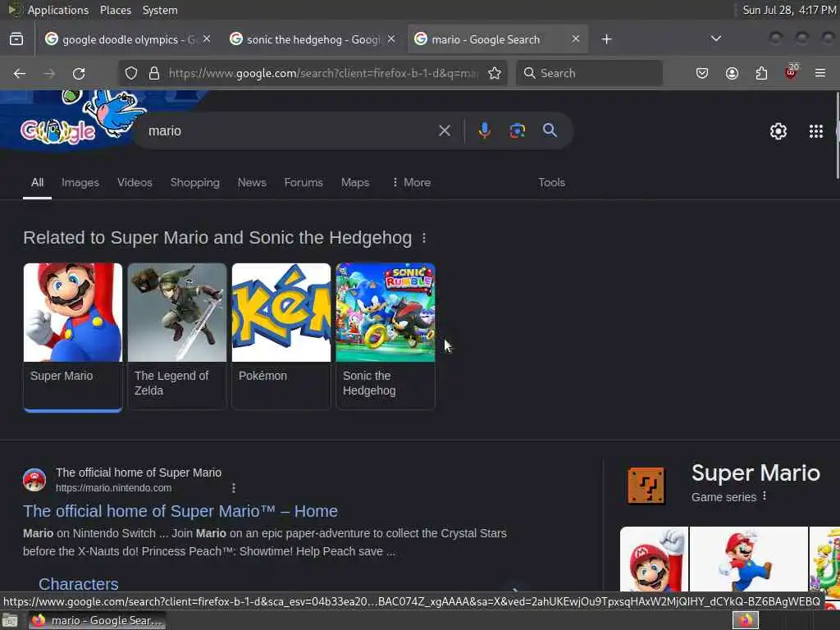Open Firefox View tabs overview icon
The height and width of the screenshot is (630, 840).
coord(16,39)
